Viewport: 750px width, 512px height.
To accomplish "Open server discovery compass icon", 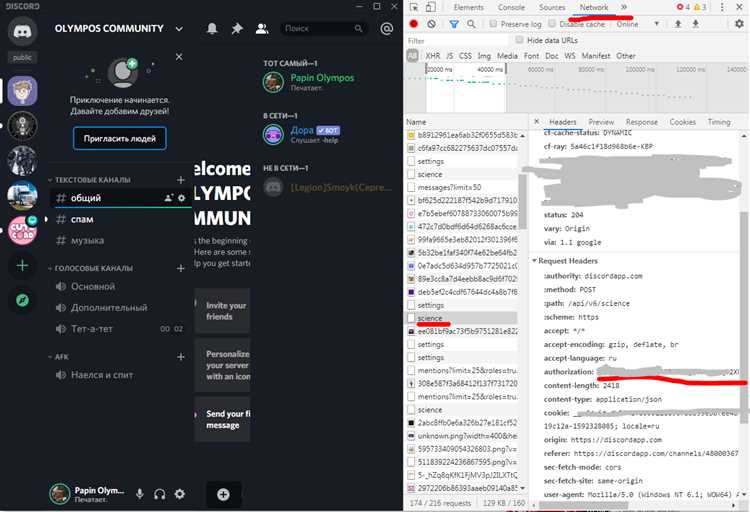I will pyautogui.click(x=22, y=301).
